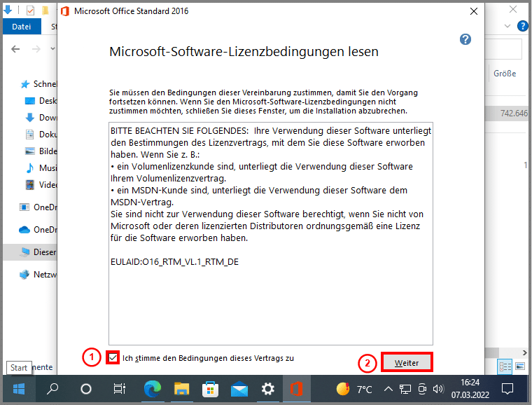
Task: Open Task View in the taskbar
Action: [120, 389]
